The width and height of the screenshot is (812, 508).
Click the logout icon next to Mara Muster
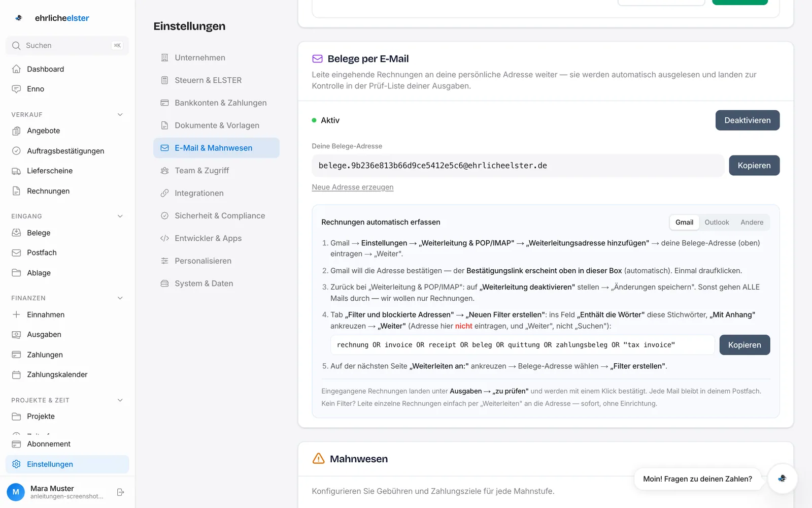point(120,492)
